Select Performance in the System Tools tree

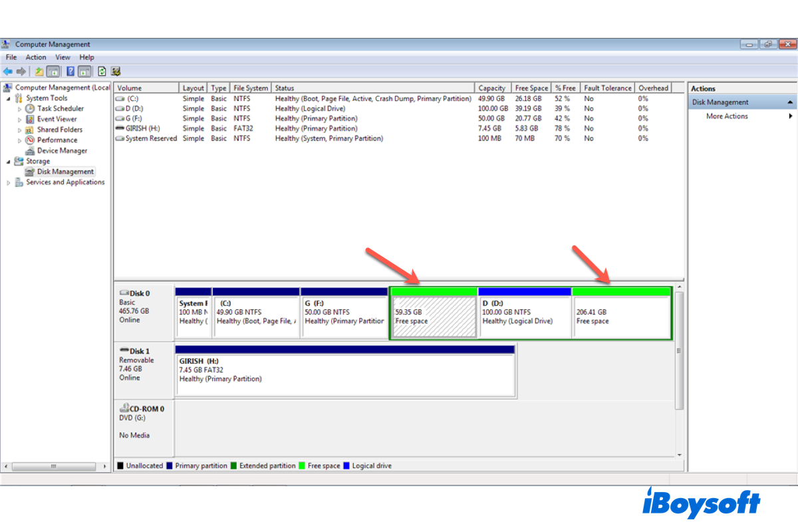(x=57, y=140)
